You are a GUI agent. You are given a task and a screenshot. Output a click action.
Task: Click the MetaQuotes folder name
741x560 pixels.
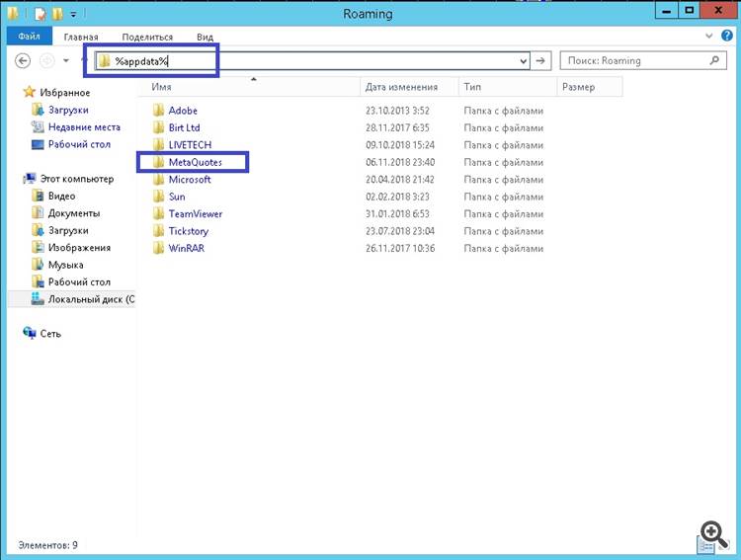[x=196, y=162]
